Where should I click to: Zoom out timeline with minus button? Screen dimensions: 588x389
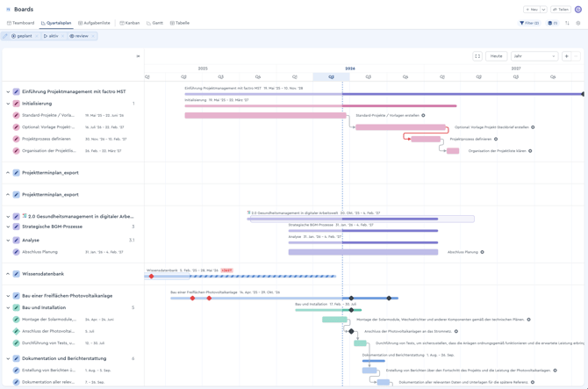[x=576, y=56]
